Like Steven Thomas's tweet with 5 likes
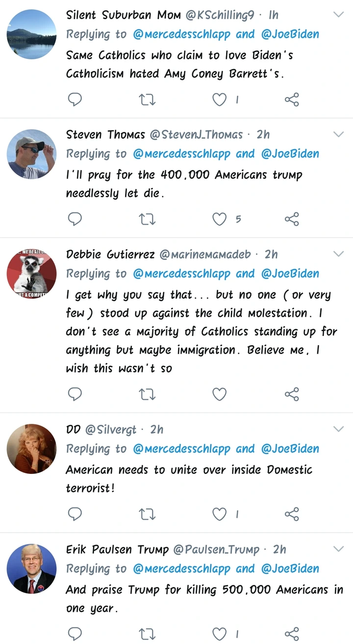The image size is (353, 644). tap(219, 219)
